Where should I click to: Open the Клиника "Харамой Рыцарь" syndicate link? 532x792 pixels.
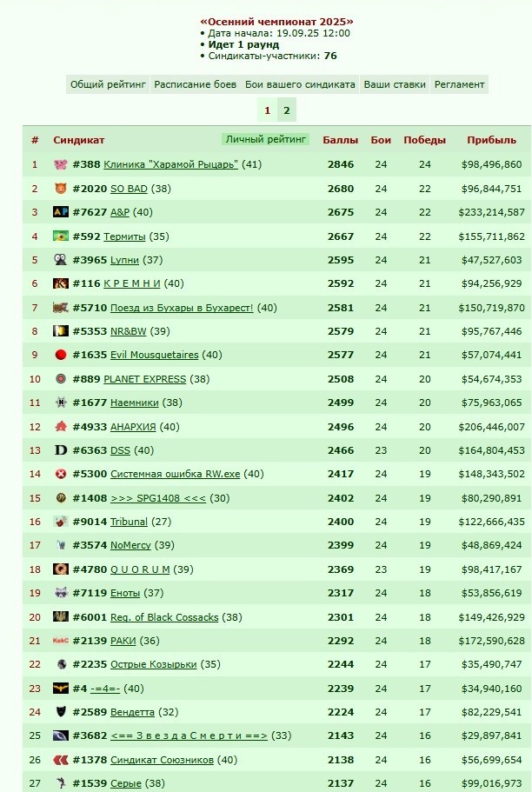point(170,164)
